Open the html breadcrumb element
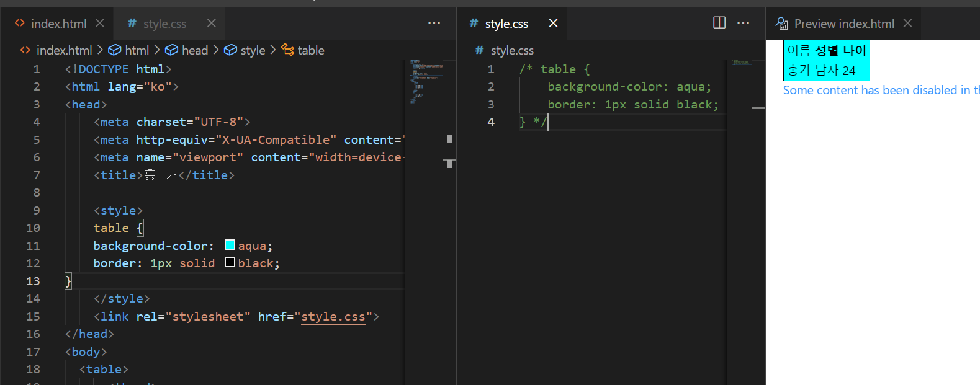The height and width of the screenshot is (385, 980). [137, 50]
